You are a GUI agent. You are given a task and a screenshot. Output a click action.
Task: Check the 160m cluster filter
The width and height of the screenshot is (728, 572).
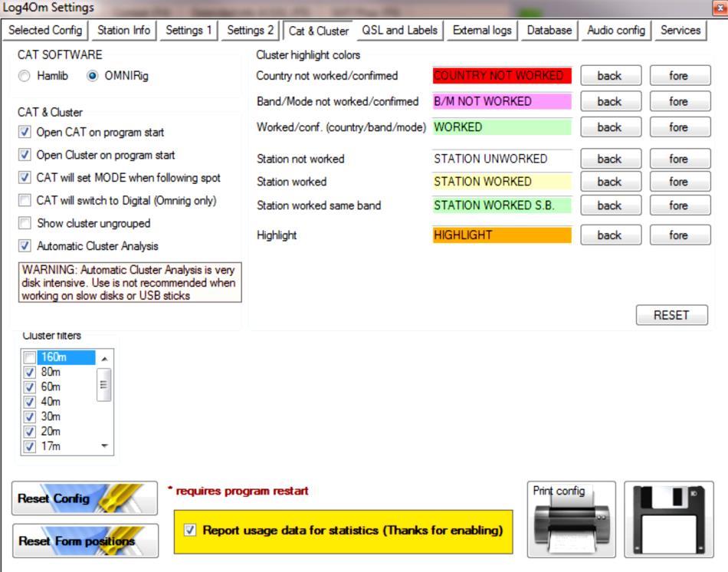(x=30, y=357)
